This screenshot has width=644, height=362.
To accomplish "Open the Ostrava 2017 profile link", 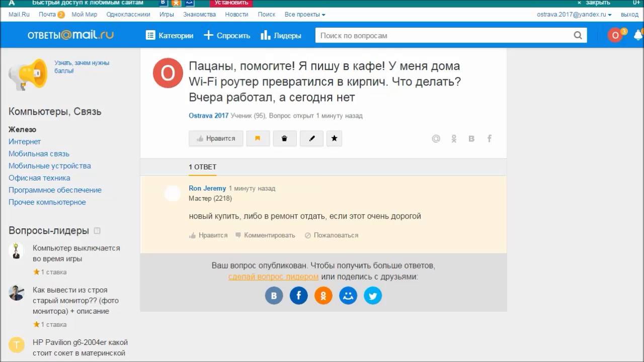I will pos(208,116).
